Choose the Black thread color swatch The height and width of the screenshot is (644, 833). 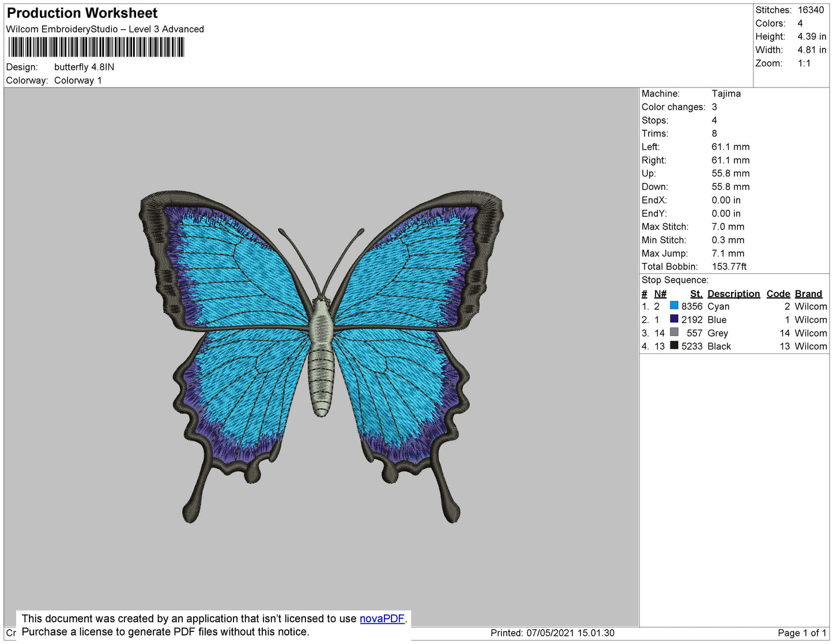coord(674,345)
